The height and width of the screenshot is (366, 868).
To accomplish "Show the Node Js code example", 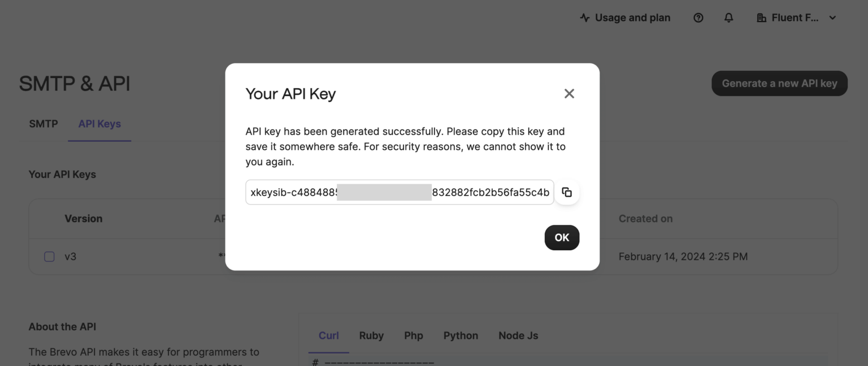I will (x=518, y=335).
